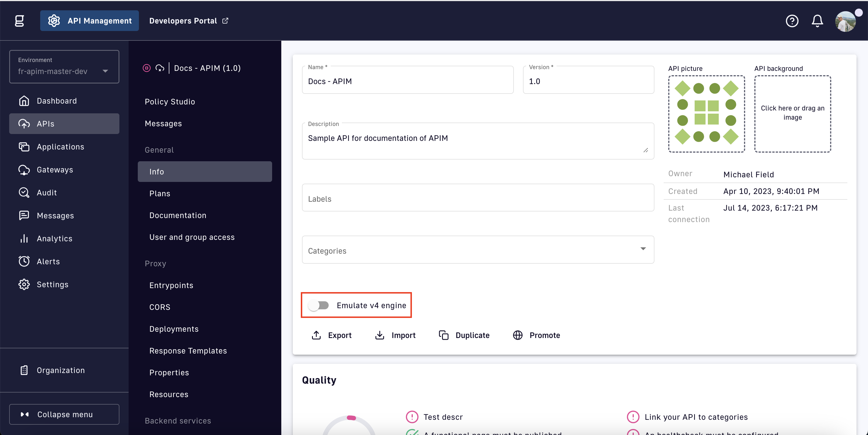Select Plans in the General section
The height and width of the screenshot is (435, 868).
(160, 193)
